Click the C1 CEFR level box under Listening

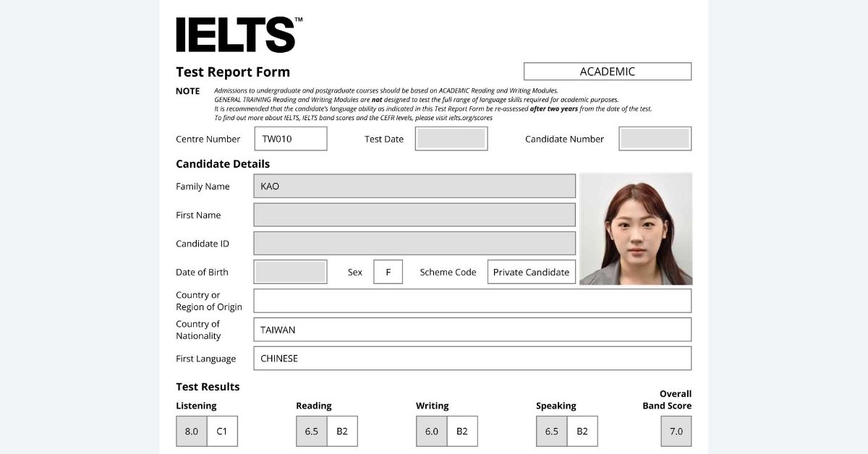click(222, 431)
